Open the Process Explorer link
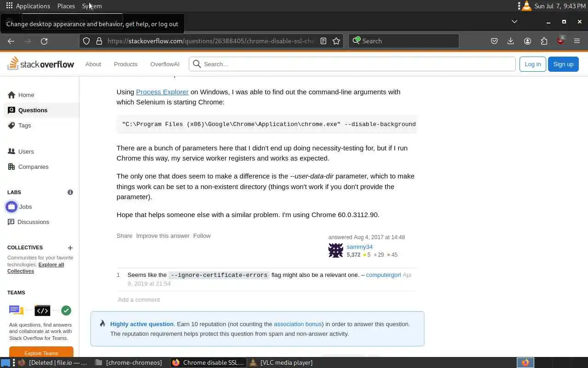 (162, 92)
